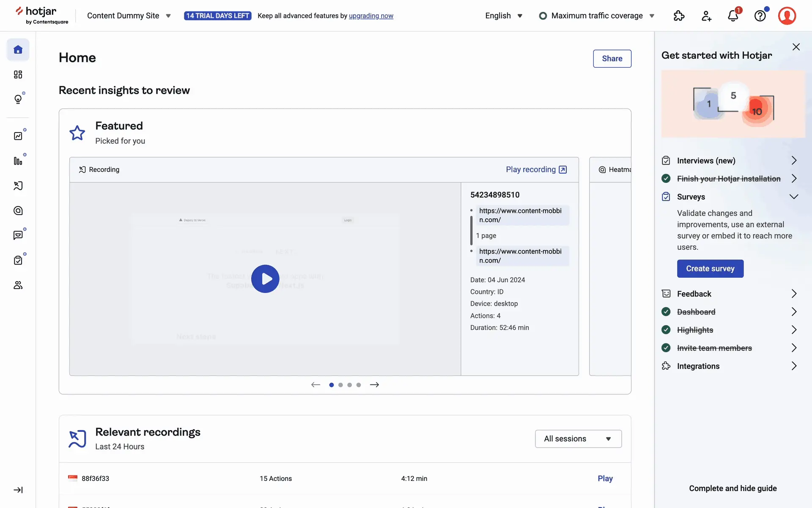Toggle the Dashboard completed checkmark
Image resolution: width=812 pixels, height=508 pixels.
(x=666, y=312)
